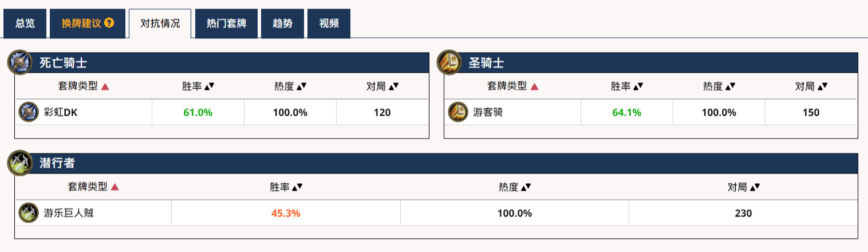
Task: Click the 彩虹DK deck row icon
Action: 29,112
